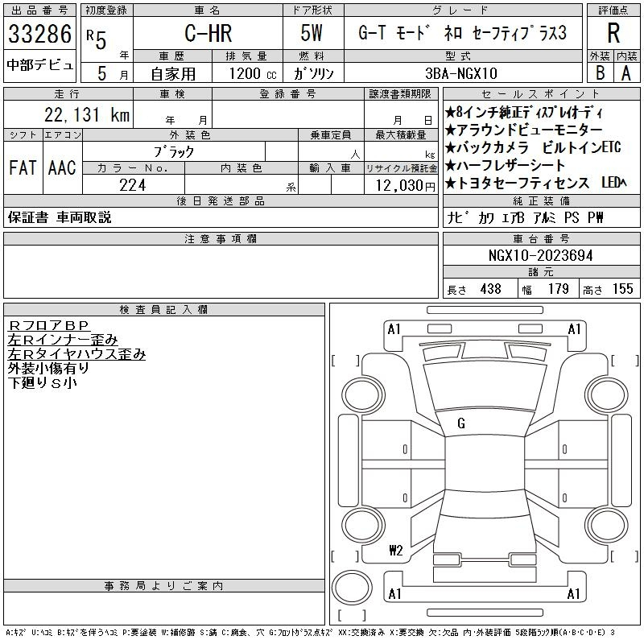
Task: Click the width value 179
Action: point(559,289)
